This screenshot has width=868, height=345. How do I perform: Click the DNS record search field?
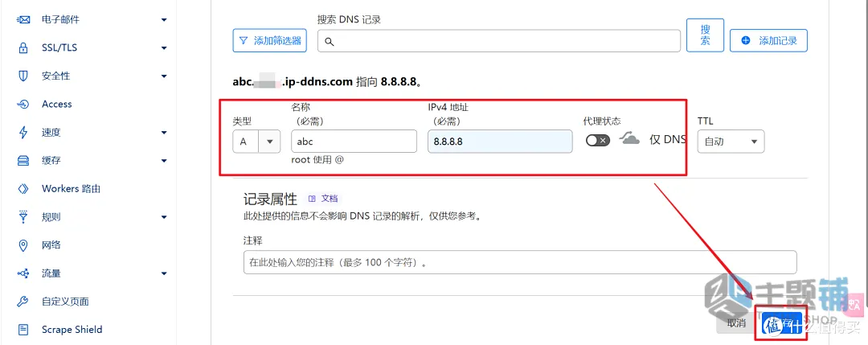499,41
